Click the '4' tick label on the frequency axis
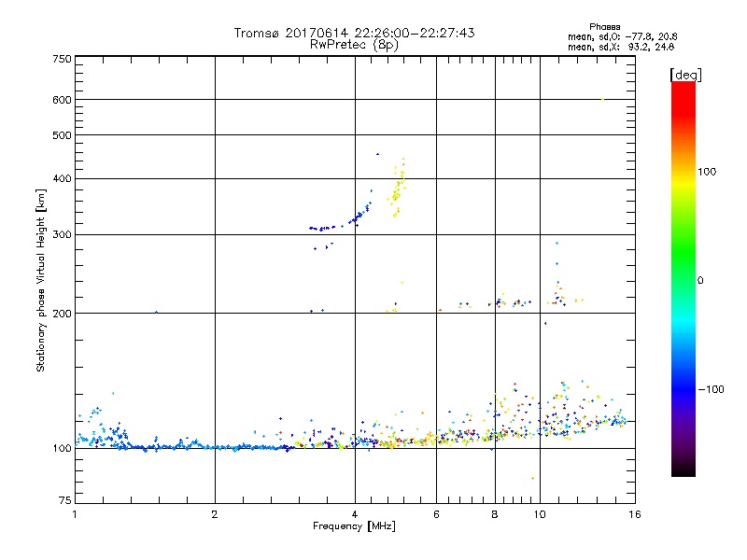 (355, 514)
